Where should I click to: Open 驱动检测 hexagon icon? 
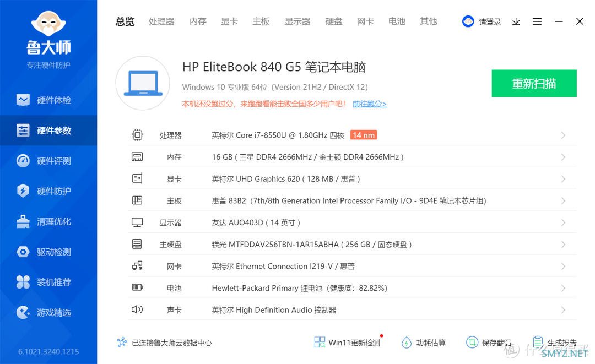[x=23, y=252]
